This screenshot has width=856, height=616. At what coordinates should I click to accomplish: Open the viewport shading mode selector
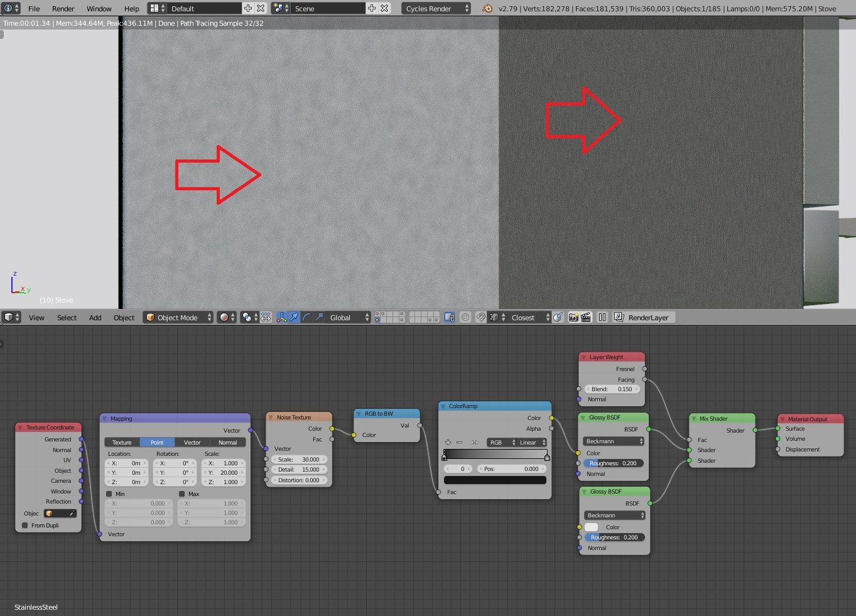click(x=227, y=317)
